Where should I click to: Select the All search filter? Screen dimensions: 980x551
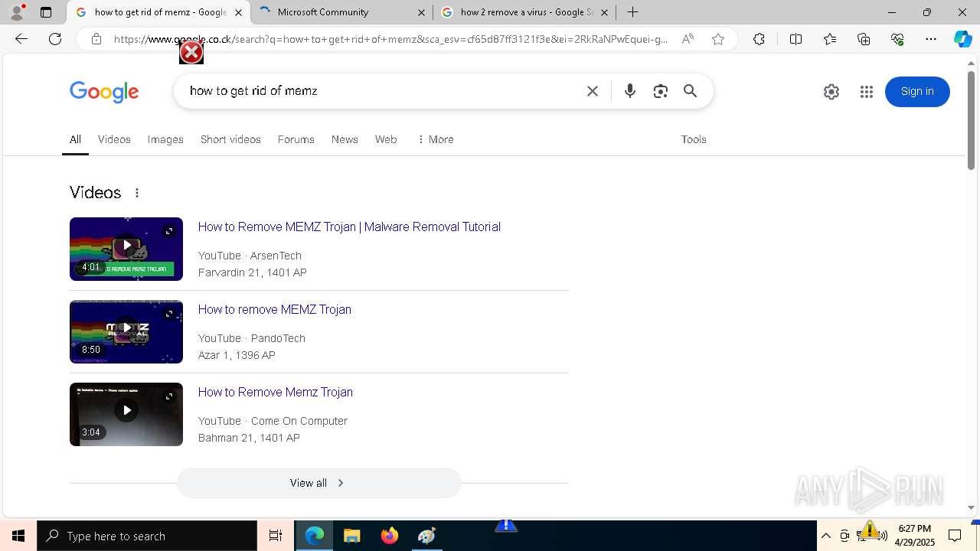click(75, 139)
